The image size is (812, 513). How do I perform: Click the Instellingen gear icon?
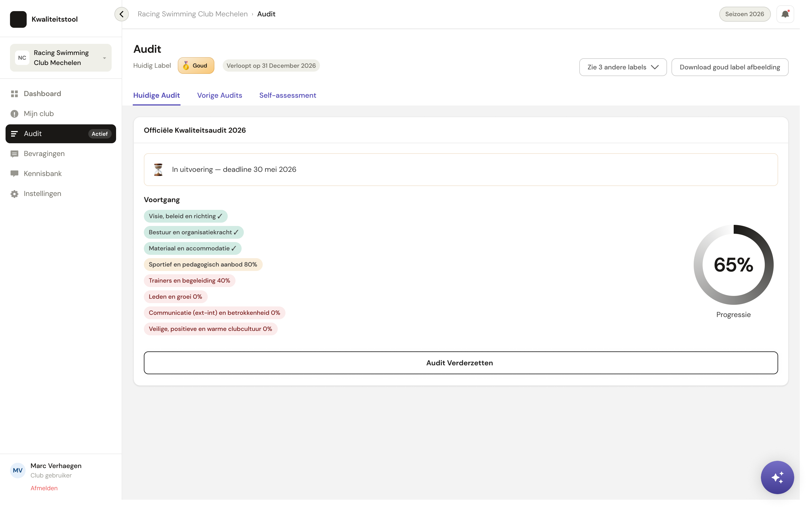click(14, 194)
